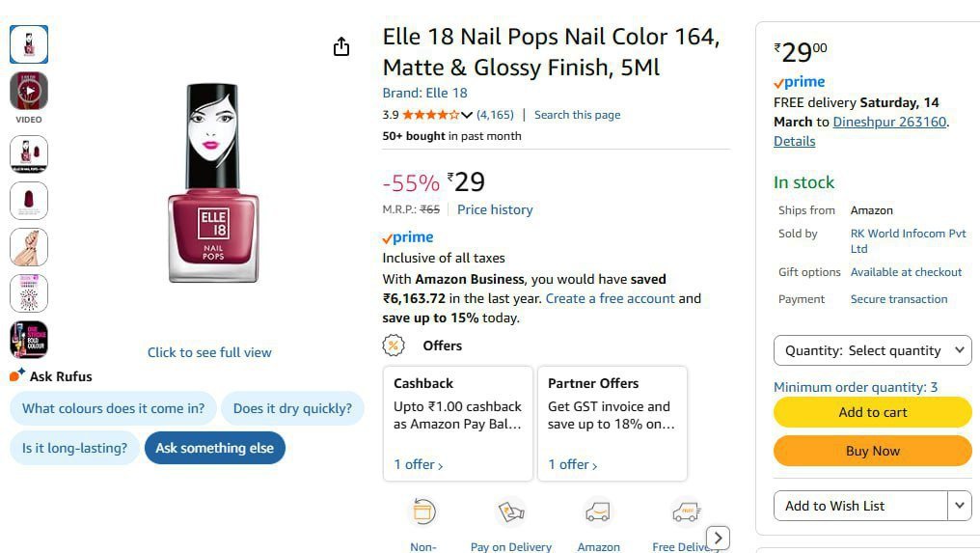
Task: Expand the Partner Offers 1 offer link
Action: [x=573, y=464]
